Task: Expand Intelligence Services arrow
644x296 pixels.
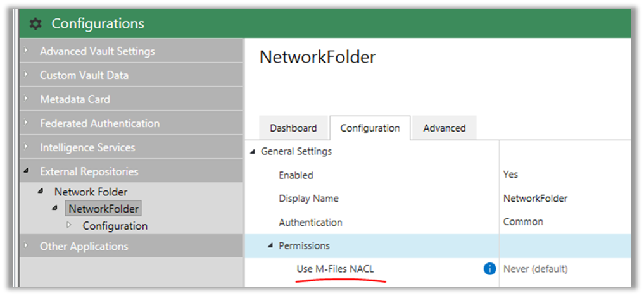Action: click(x=27, y=147)
